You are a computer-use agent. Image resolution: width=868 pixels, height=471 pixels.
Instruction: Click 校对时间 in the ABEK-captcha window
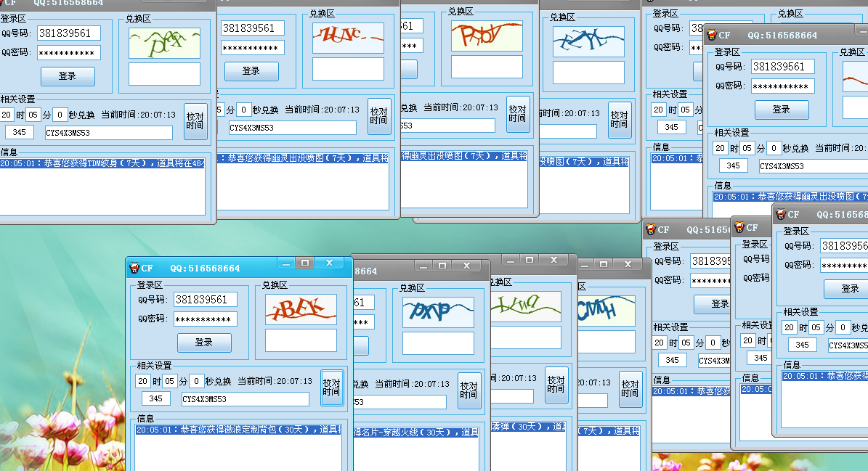(332, 387)
